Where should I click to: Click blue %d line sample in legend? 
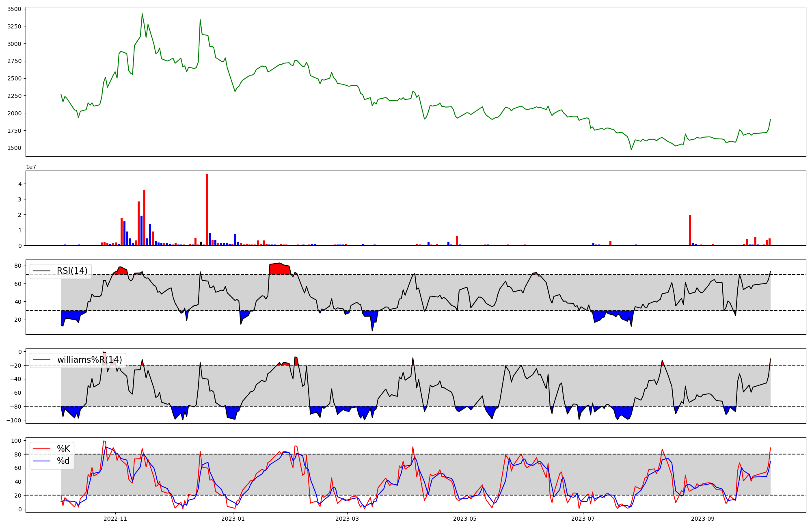(x=41, y=461)
